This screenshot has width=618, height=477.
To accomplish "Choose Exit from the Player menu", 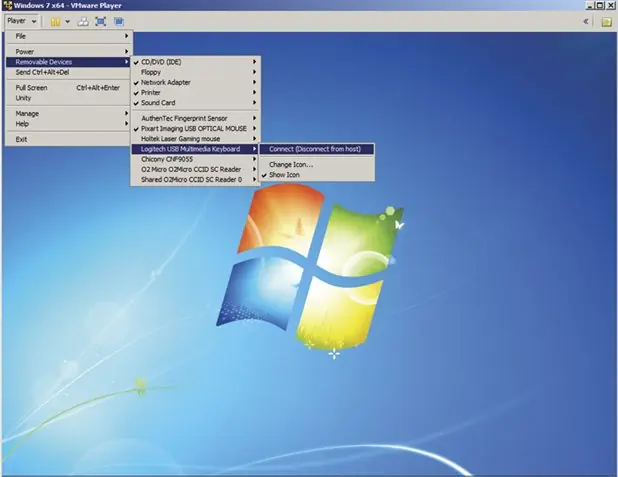I will pyautogui.click(x=69, y=139).
